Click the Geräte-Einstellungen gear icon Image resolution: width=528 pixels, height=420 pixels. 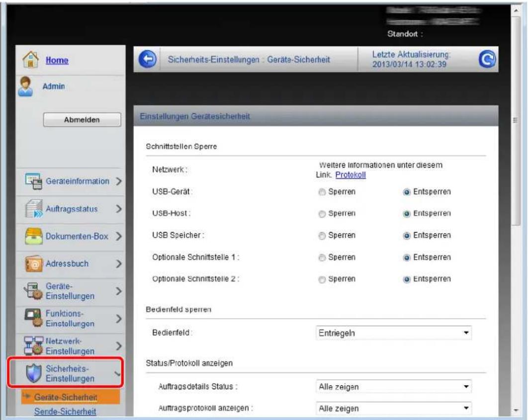pos(33,291)
